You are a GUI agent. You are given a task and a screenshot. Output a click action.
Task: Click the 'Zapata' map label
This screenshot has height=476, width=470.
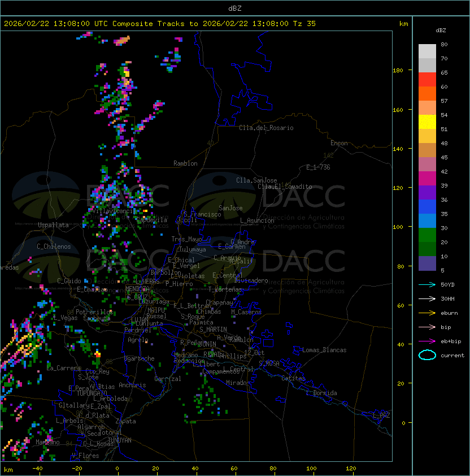point(125,421)
